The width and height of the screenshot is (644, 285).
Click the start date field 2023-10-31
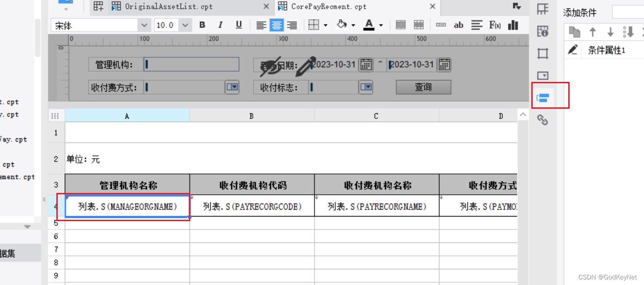click(x=334, y=64)
